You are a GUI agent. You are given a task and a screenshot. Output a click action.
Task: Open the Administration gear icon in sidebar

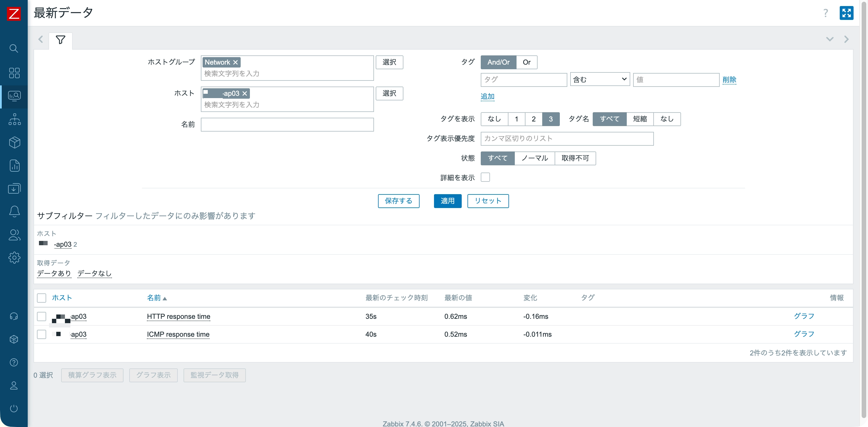[14, 257]
